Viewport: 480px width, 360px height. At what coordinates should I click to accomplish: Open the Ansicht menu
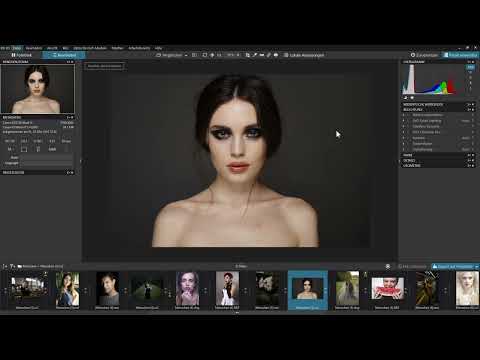tap(52, 48)
